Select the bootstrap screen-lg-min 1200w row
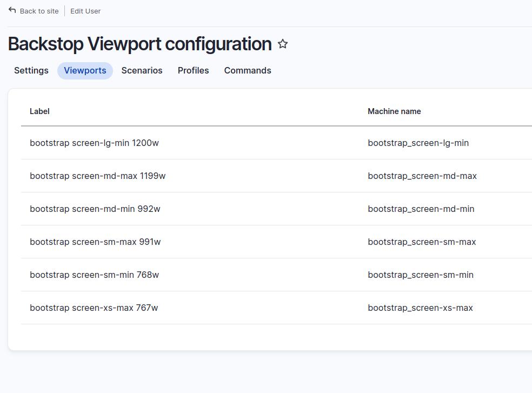The image size is (532, 393). point(94,143)
